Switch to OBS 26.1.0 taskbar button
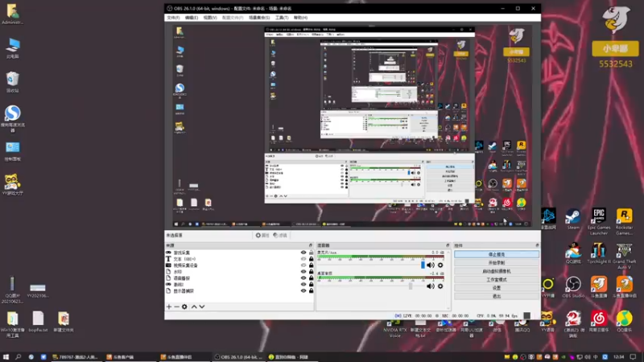This screenshot has height=362, width=644. (x=238, y=357)
